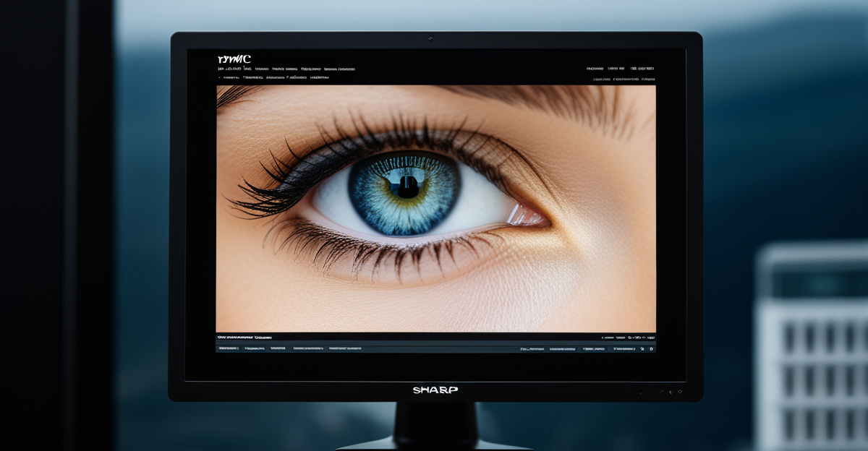Click the caption title text below the photo
The image size is (868, 451).
pyautogui.click(x=244, y=338)
